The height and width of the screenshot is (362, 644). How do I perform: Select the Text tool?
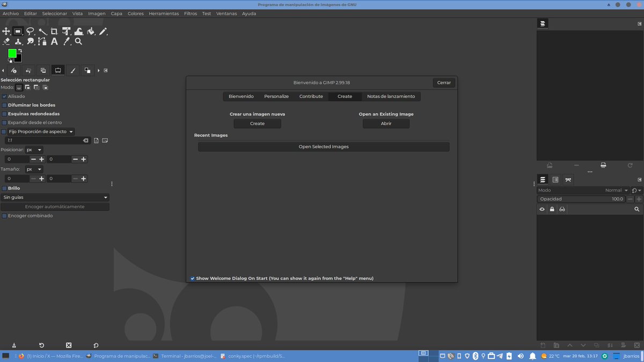54,41
